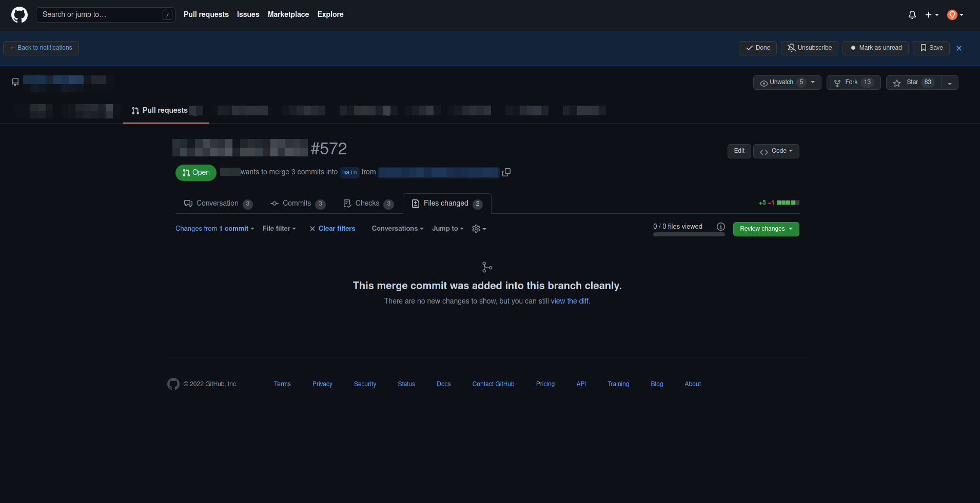
Task: Save this notification
Action: click(x=931, y=48)
